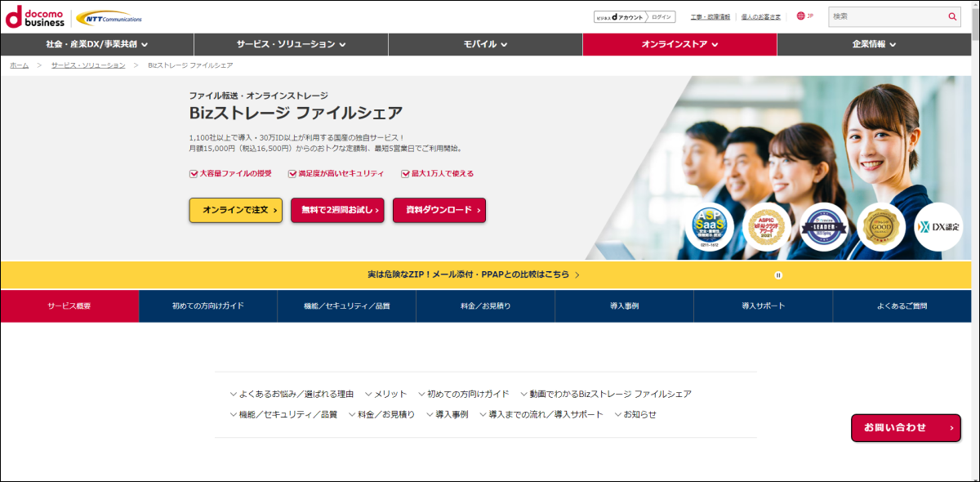
Task: Check the 最大1万人で使える checkbox
Action: [403, 173]
